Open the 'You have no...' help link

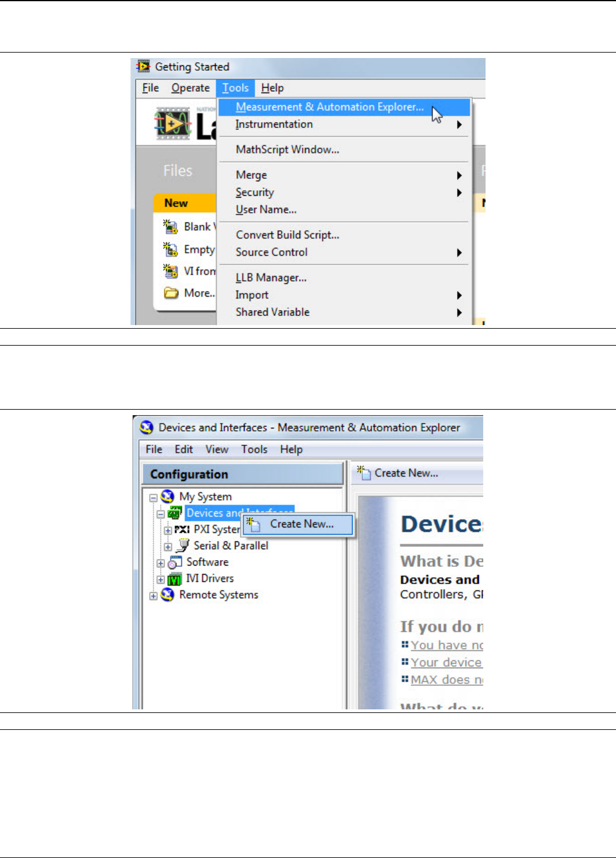tap(446, 645)
